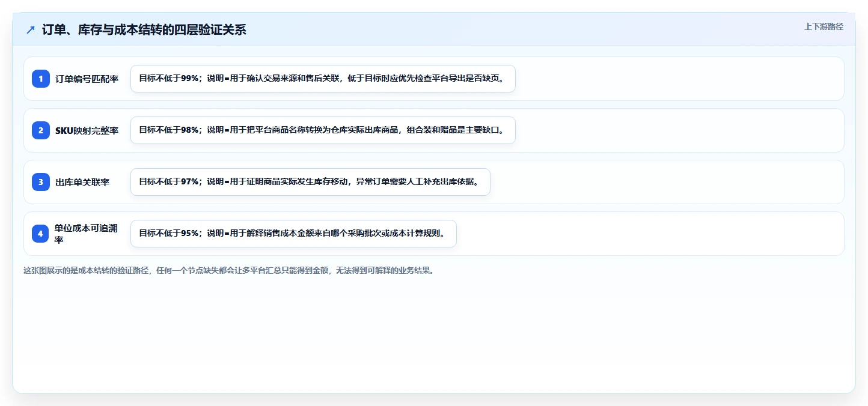Click the description box with 目标不低于98%
Image resolution: width=868 pixels, height=406 pixels.
coord(323,130)
